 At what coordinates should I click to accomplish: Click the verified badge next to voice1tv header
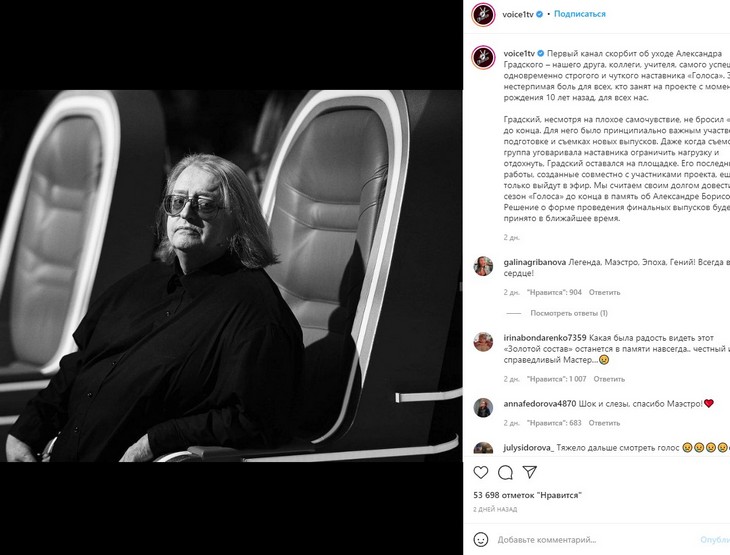(539, 14)
